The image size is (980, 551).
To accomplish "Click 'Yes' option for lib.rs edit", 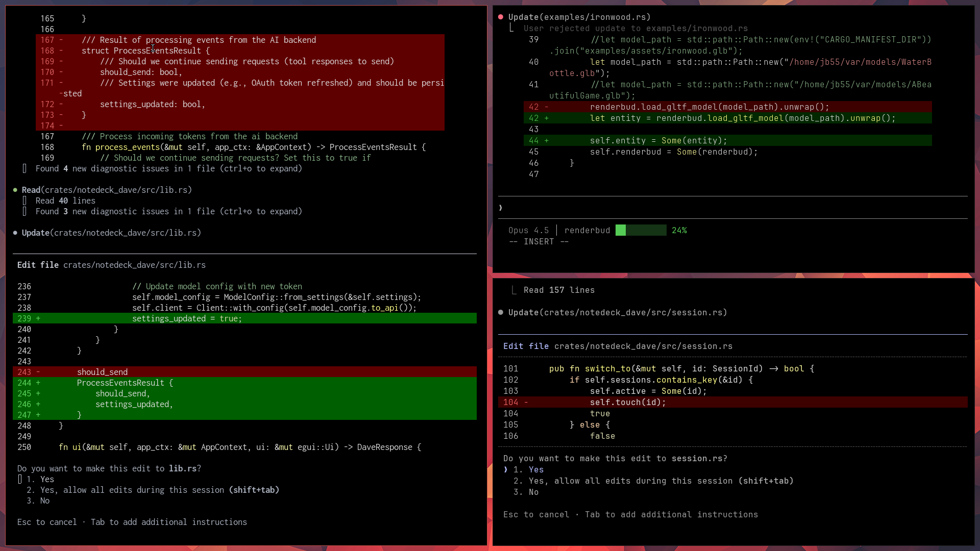I will tap(47, 479).
